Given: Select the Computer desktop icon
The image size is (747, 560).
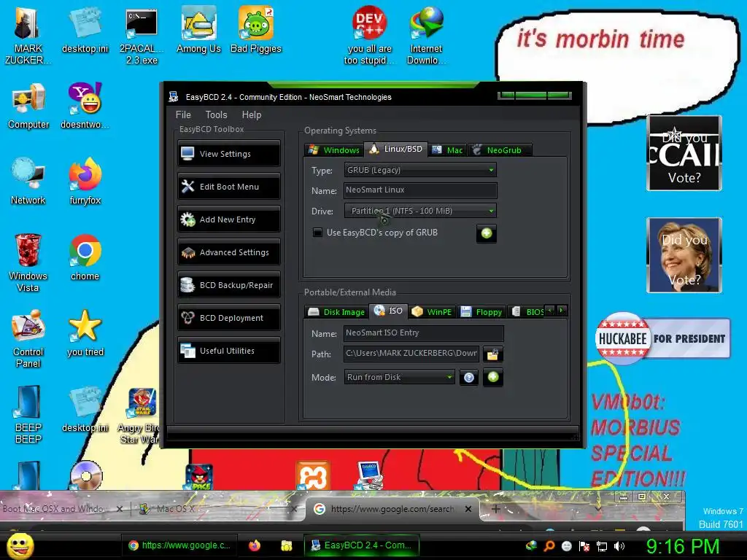Looking at the screenshot, I should [x=28, y=106].
